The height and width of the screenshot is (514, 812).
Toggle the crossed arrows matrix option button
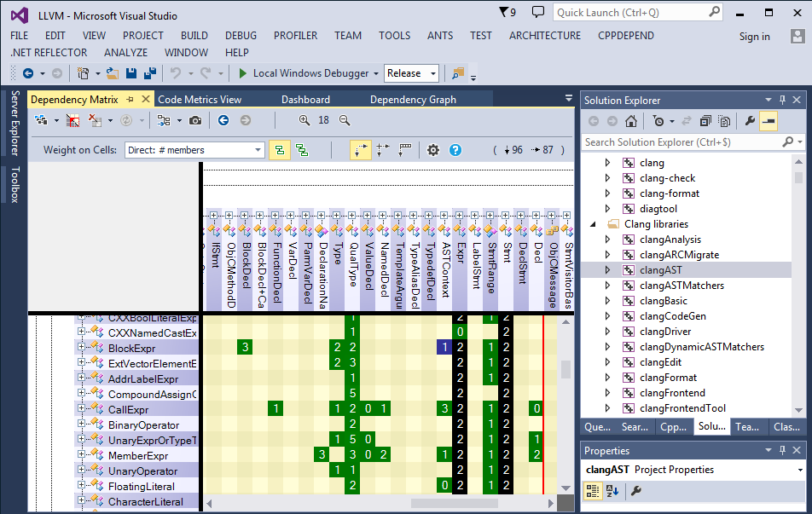point(383,150)
